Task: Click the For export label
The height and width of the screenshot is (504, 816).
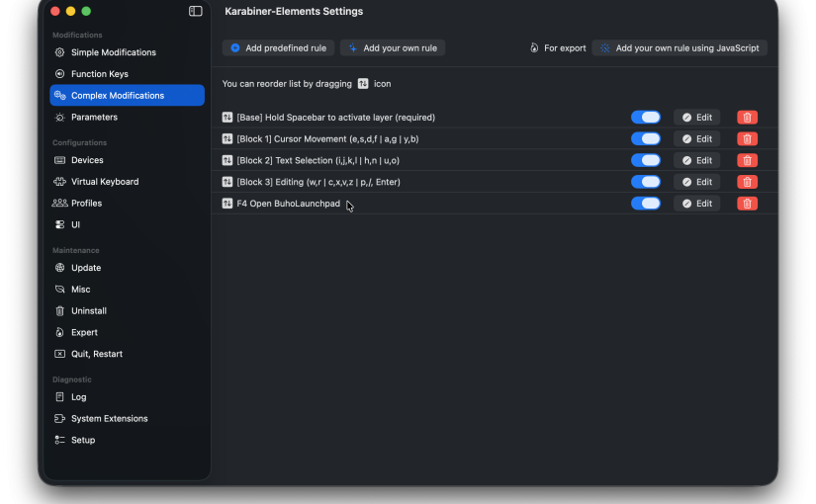Action: pos(565,47)
